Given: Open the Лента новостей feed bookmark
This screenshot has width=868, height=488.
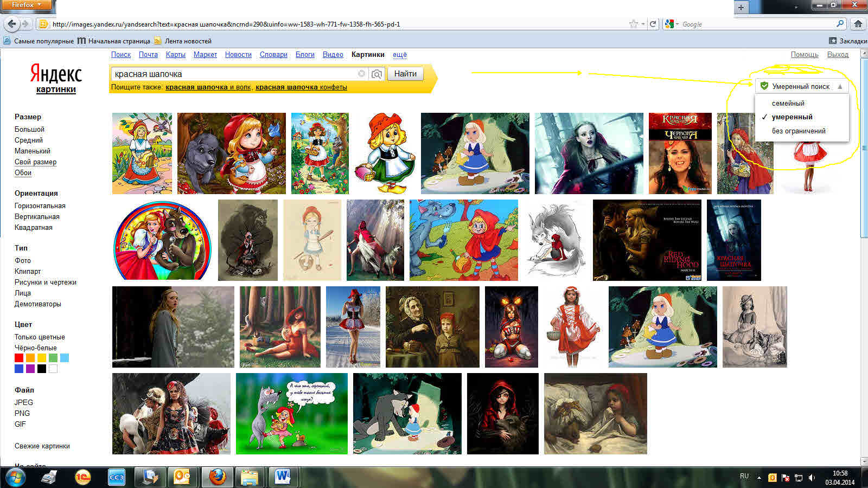Looking at the screenshot, I should click(x=183, y=41).
